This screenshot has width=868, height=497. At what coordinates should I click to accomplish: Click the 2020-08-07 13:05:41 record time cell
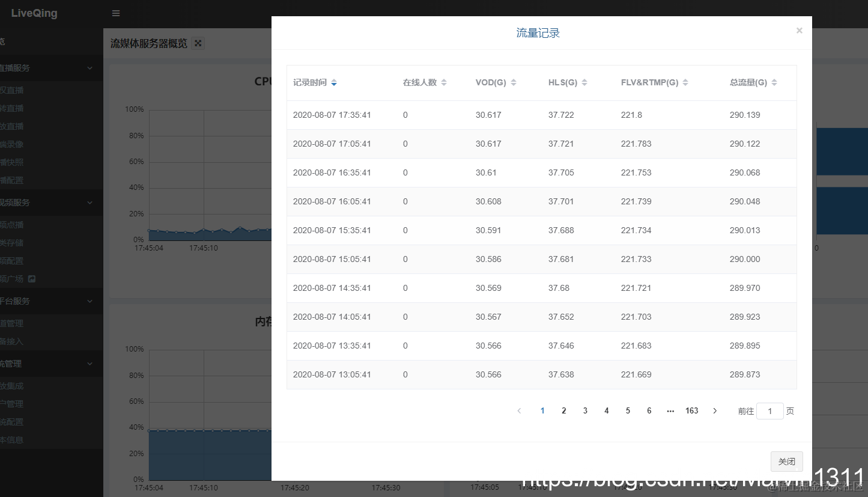pos(332,374)
